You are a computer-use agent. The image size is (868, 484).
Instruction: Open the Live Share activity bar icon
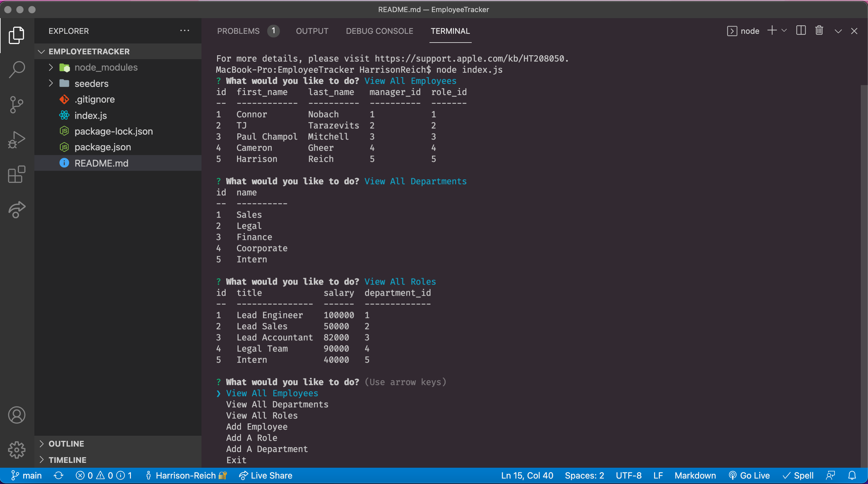pos(17,210)
